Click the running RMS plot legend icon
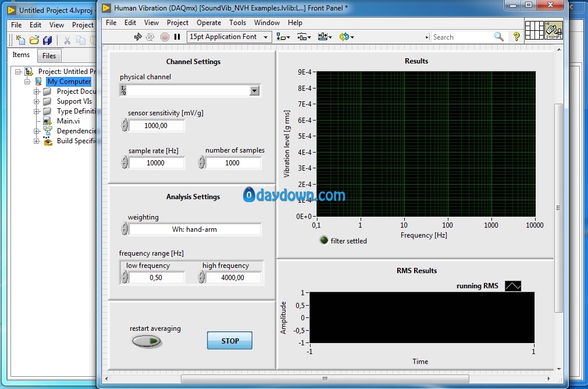 pos(513,286)
